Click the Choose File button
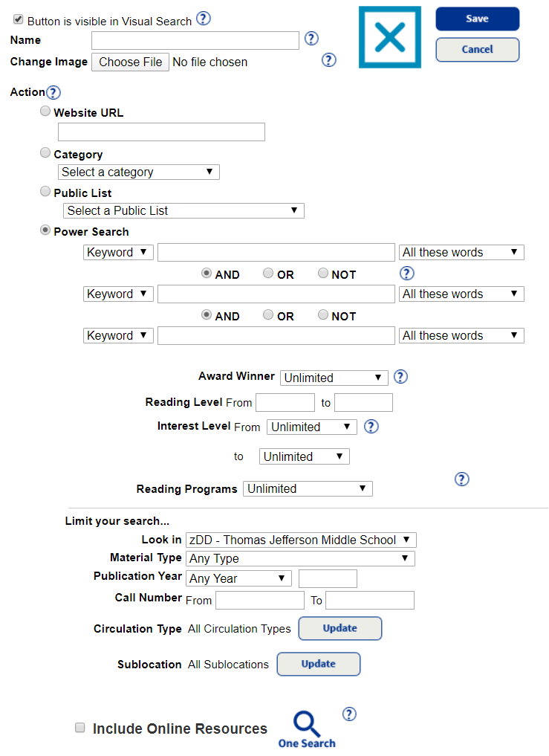Image resolution: width=549 pixels, height=756 pixels. pos(131,62)
